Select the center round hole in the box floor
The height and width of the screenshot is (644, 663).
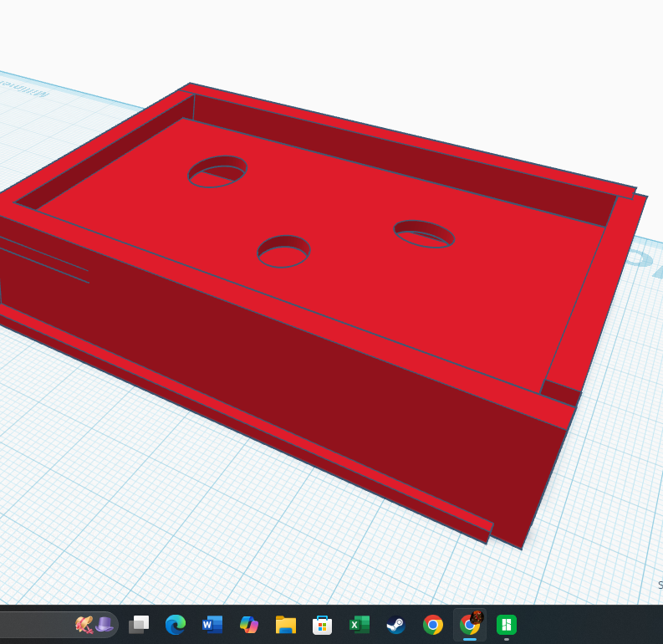pos(283,252)
